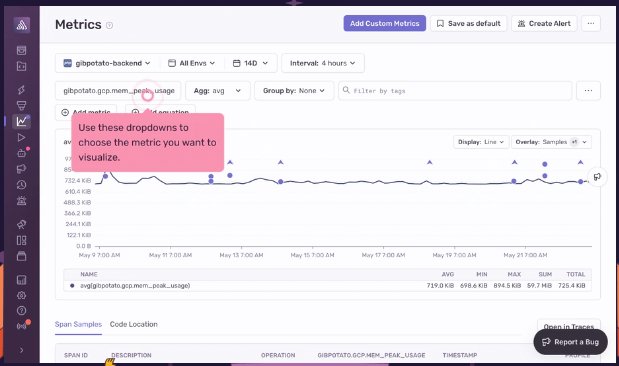
Task: Open the Agg avg dropdown
Action: point(218,91)
